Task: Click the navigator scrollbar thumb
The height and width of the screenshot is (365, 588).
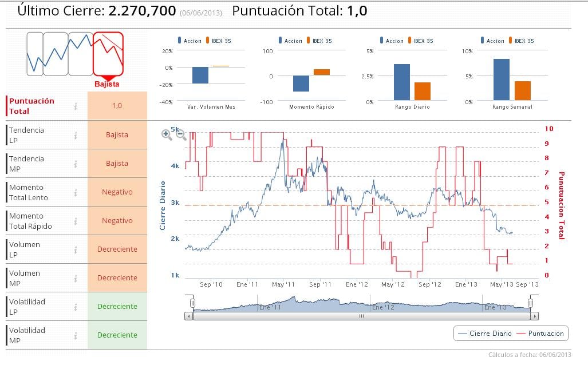Action: tap(361, 316)
